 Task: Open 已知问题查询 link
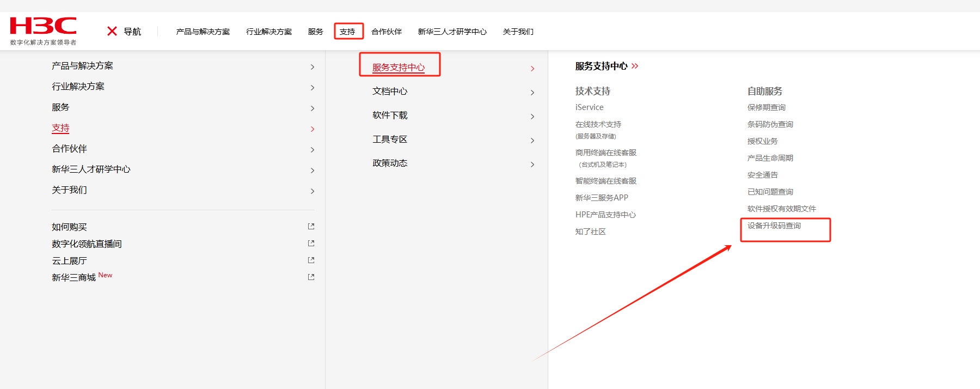coord(770,192)
